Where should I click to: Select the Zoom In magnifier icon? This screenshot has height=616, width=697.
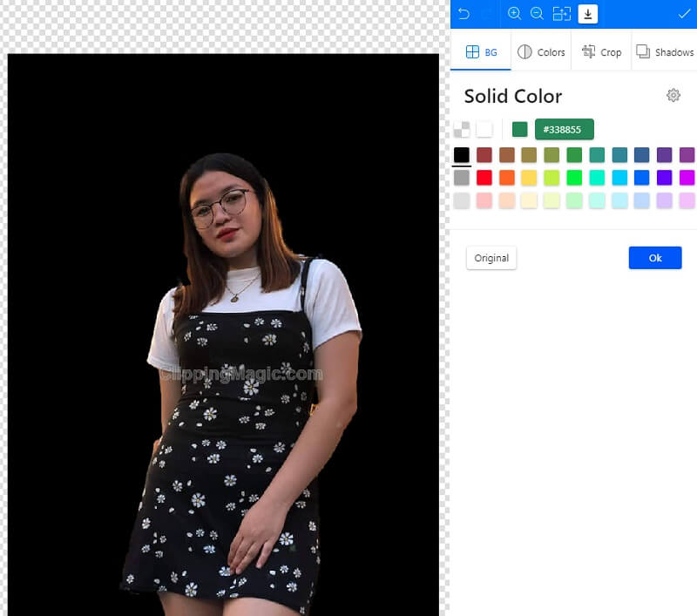[x=514, y=14]
